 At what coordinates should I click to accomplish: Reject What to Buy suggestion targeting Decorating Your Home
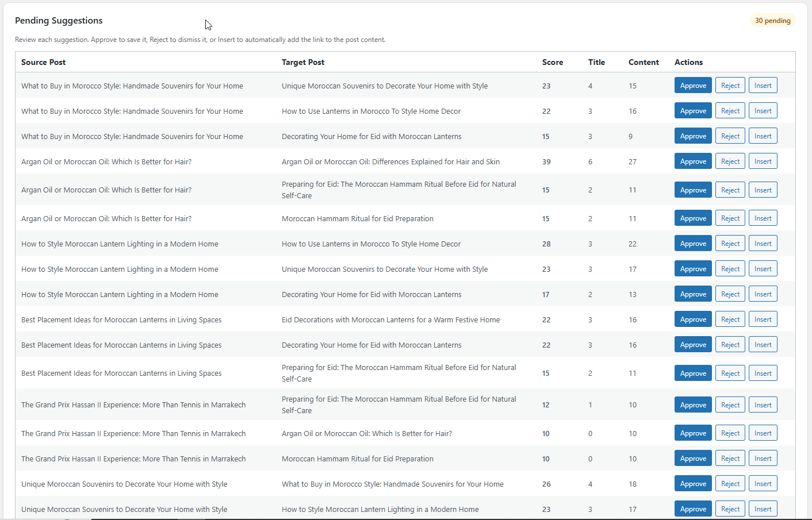point(730,136)
